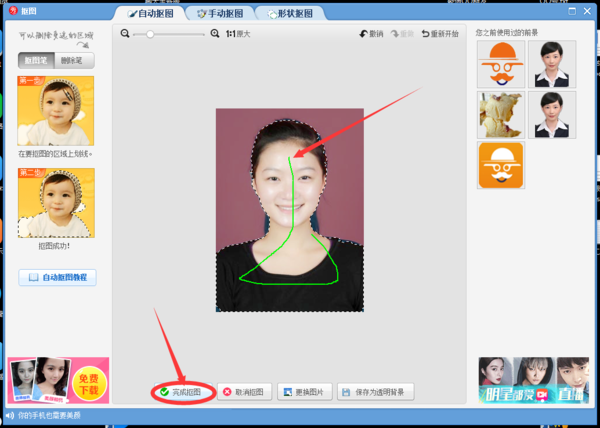This screenshot has height=428, width=600.
Task: Click the zoom slider handle
Action: (150, 34)
